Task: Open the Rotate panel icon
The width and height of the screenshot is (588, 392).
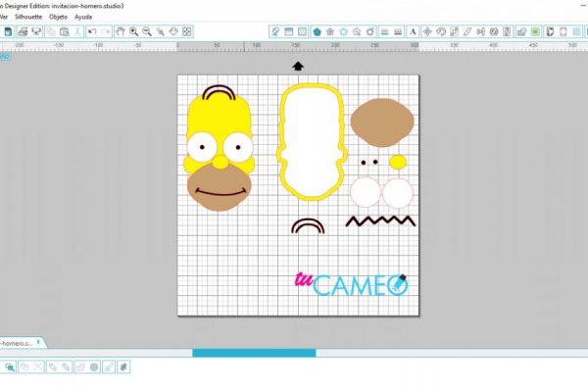Action: 441,32
